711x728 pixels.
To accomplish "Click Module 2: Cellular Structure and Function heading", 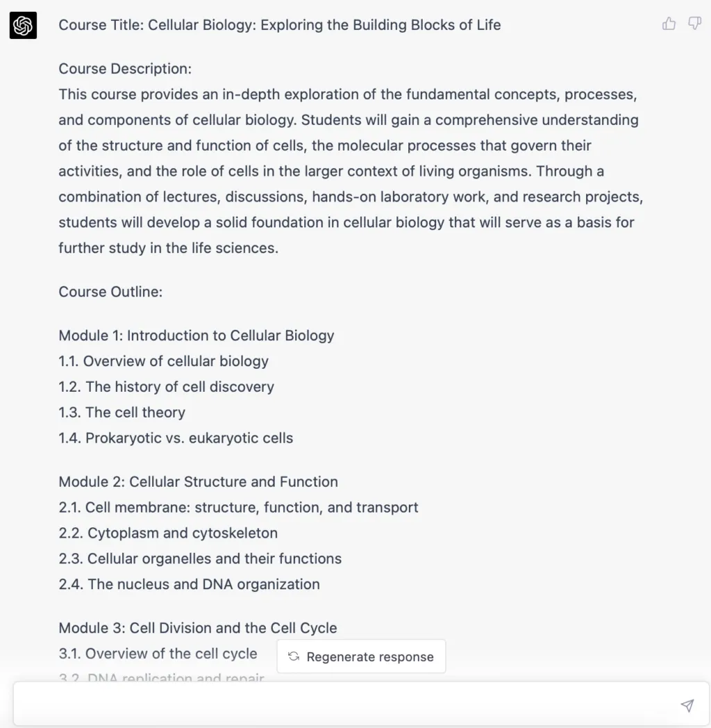I will click(x=198, y=481).
